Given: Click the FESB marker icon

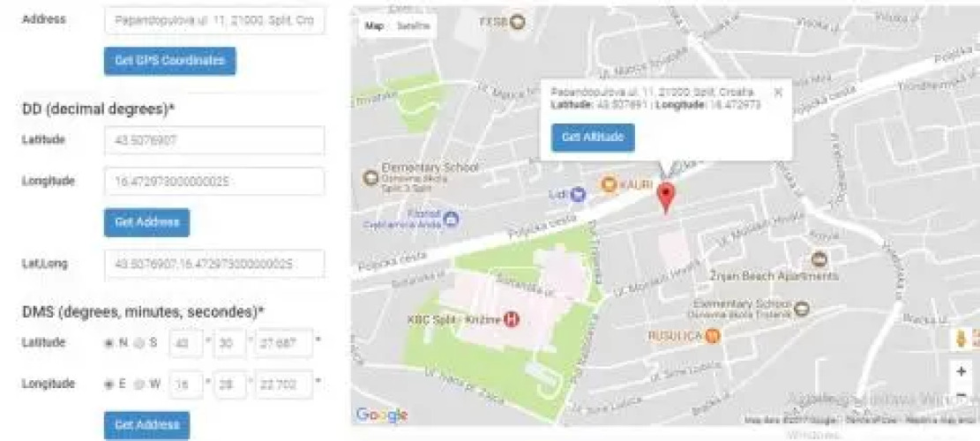Looking at the screenshot, I should click(x=518, y=22).
